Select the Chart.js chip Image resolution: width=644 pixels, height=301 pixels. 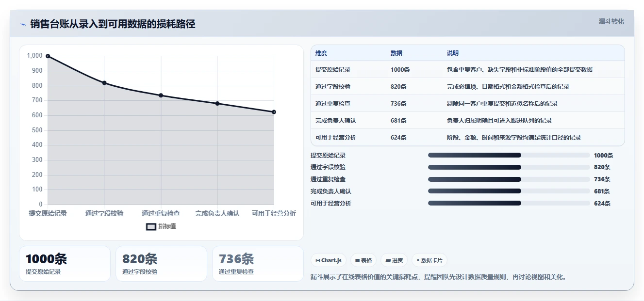tap(329, 260)
